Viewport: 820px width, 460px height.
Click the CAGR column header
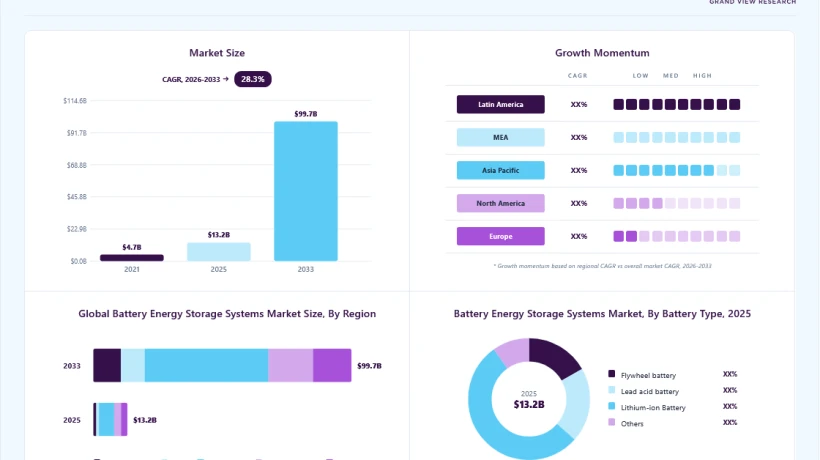point(578,76)
